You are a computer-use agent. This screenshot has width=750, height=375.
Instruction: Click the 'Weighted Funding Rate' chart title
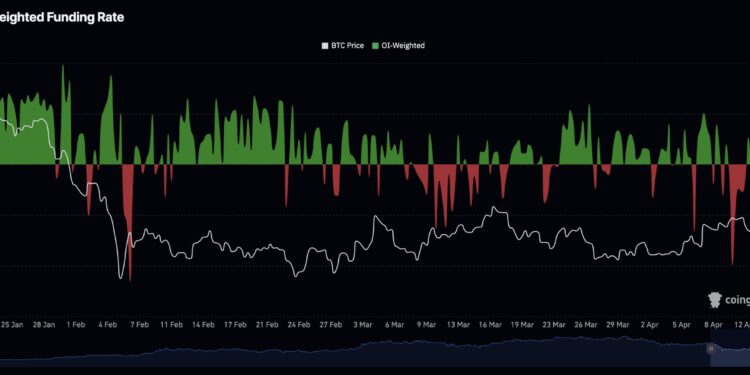[62, 18]
